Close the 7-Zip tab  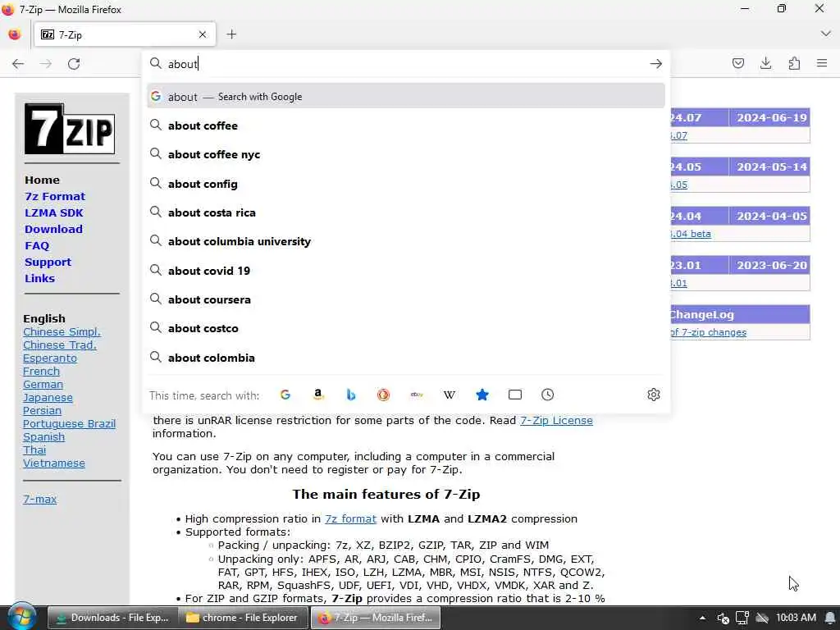(203, 34)
